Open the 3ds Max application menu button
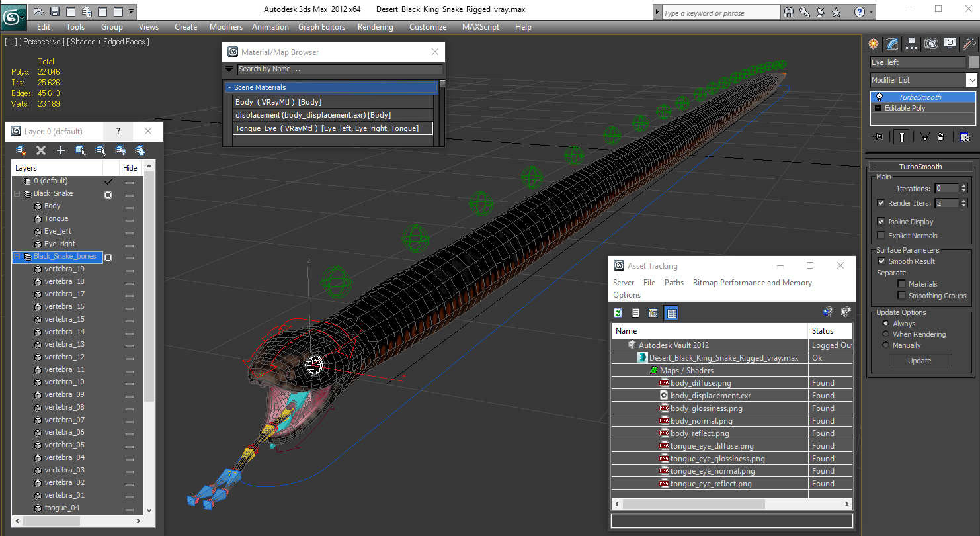The image size is (980, 536). (13, 17)
